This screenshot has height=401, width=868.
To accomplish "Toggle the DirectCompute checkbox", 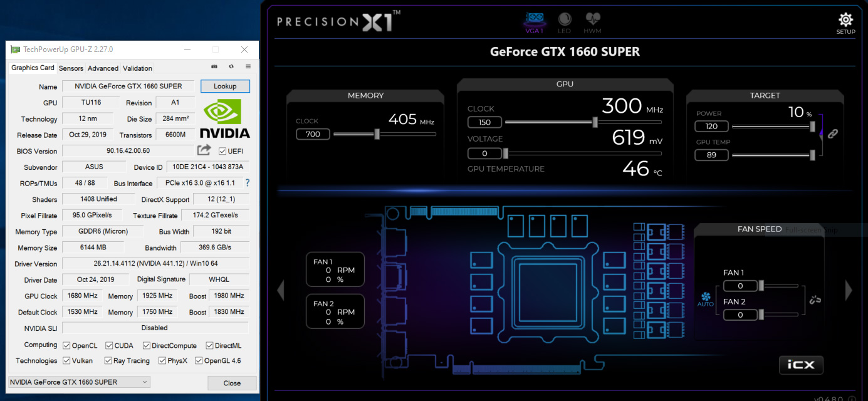I will pos(146,345).
